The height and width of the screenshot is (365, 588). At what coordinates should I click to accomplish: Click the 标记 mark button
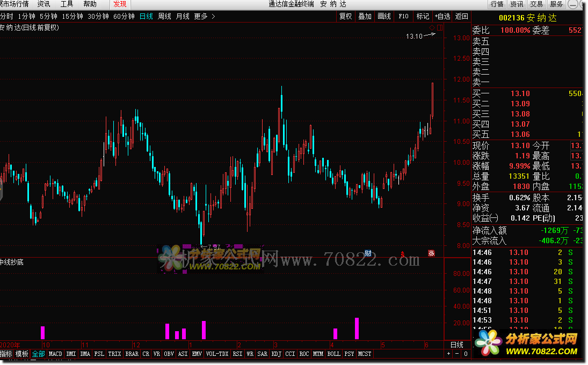[423, 17]
